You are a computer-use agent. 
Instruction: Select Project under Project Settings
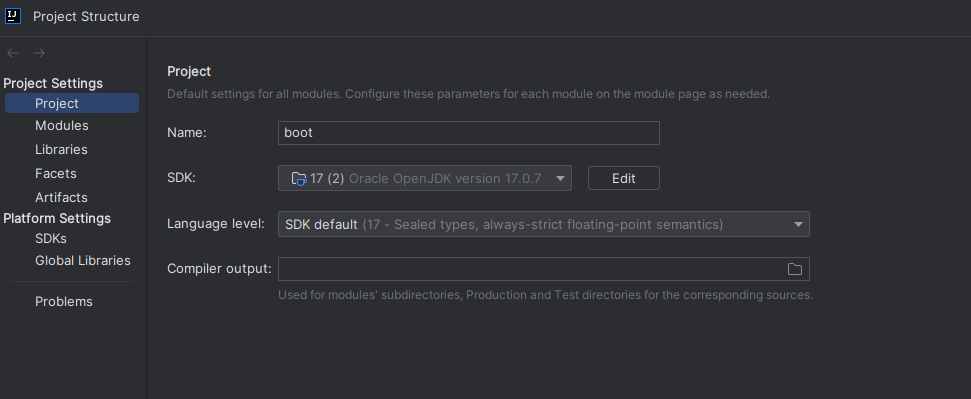[72, 103]
